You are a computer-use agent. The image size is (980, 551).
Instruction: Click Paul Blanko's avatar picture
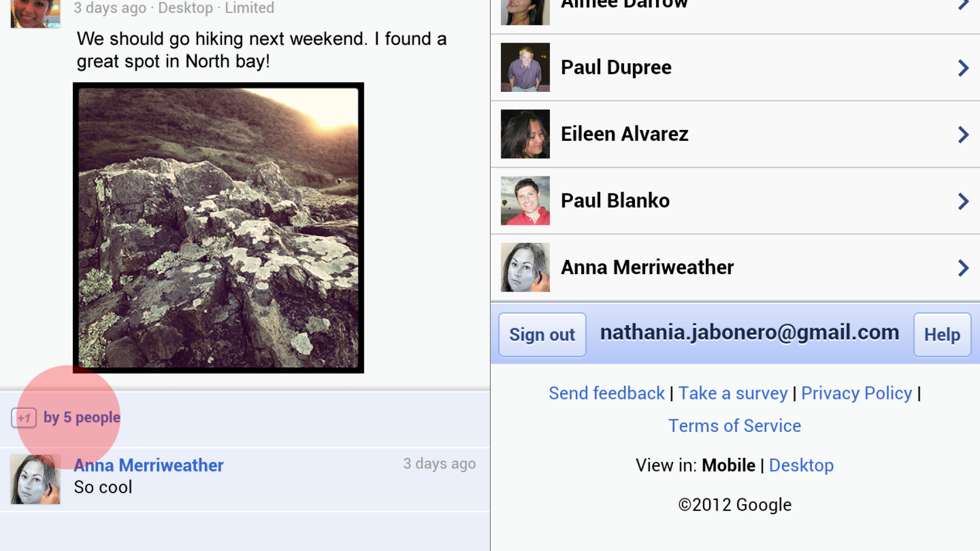click(x=525, y=201)
